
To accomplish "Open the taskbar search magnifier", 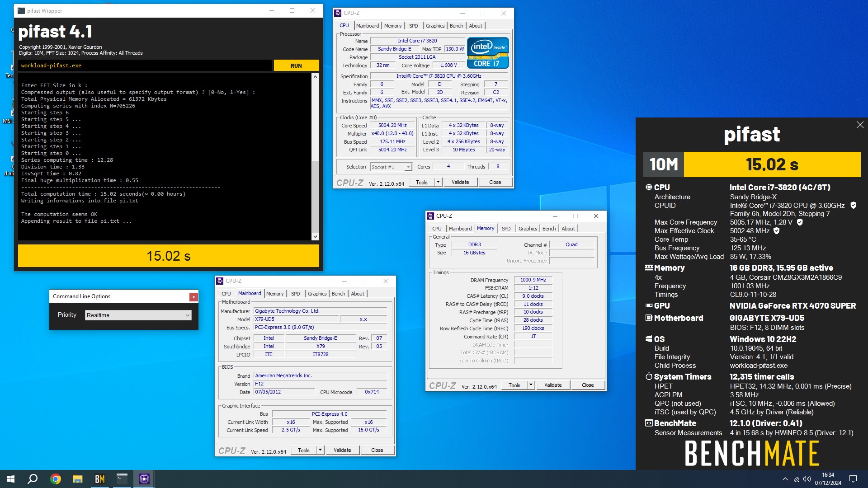I will pos(33,479).
